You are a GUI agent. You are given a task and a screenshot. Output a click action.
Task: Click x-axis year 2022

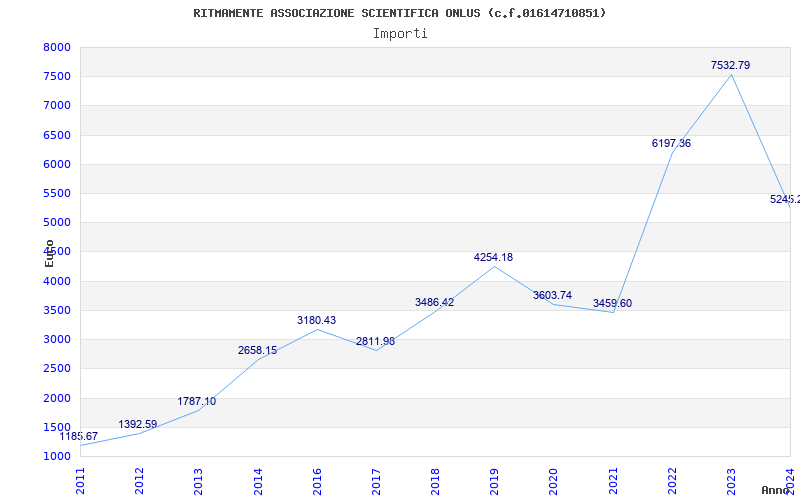pyautogui.click(x=672, y=481)
